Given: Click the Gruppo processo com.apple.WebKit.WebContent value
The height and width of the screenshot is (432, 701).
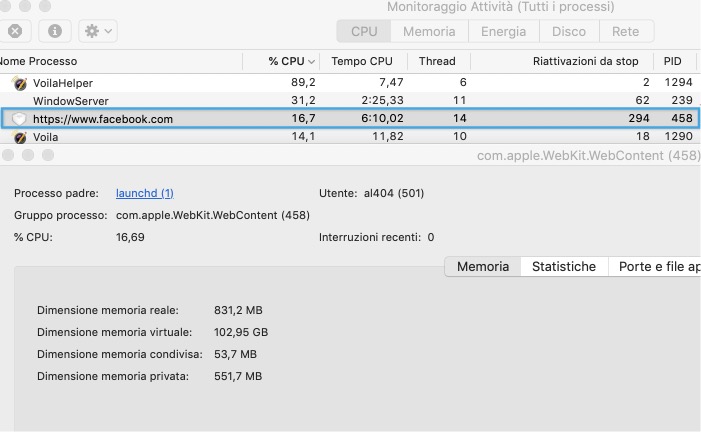Looking at the screenshot, I should coord(213,215).
